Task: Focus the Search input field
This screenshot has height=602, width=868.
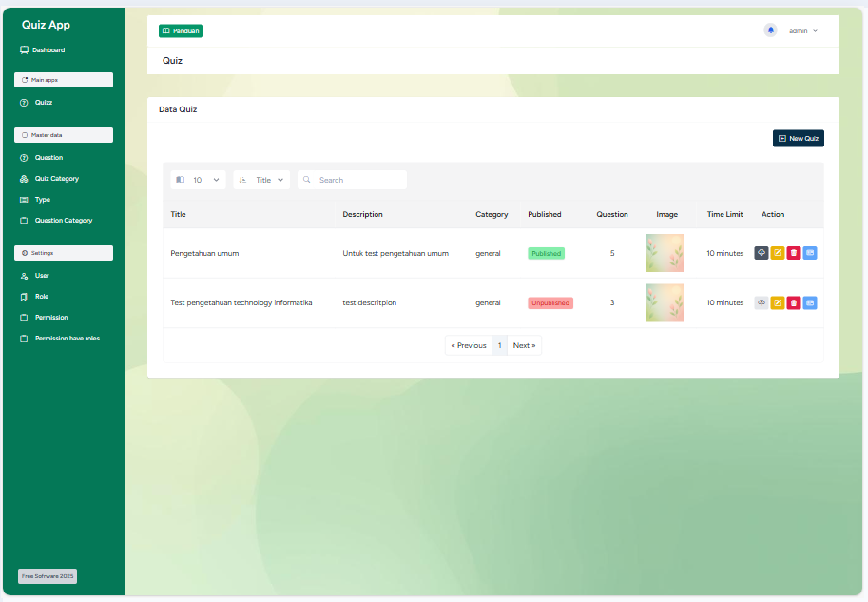Action: pyautogui.click(x=352, y=180)
